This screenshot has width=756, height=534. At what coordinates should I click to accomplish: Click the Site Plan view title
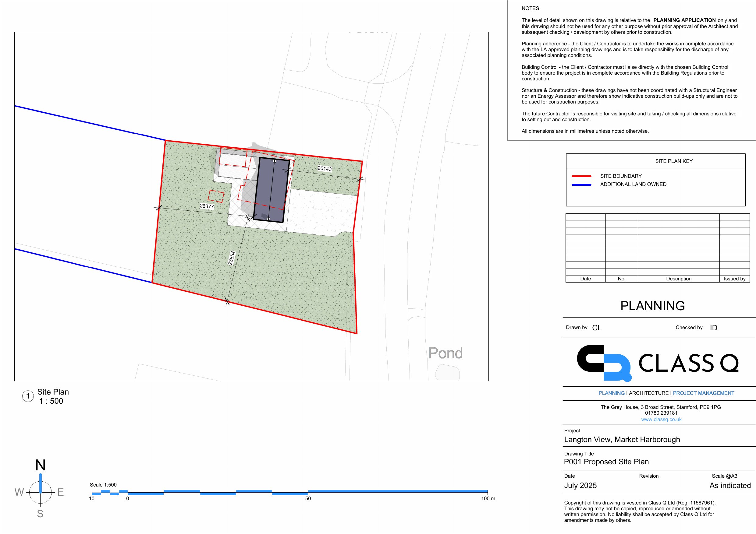(53, 392)
